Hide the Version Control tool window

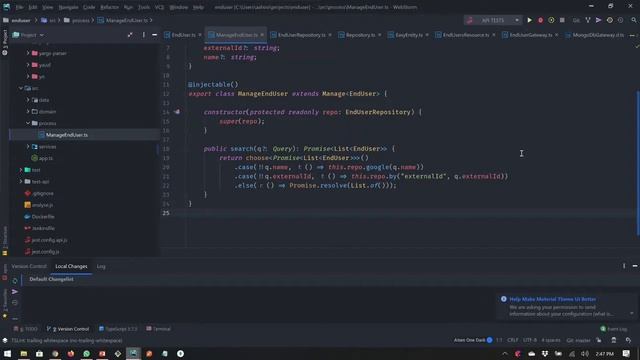[635, 266]
